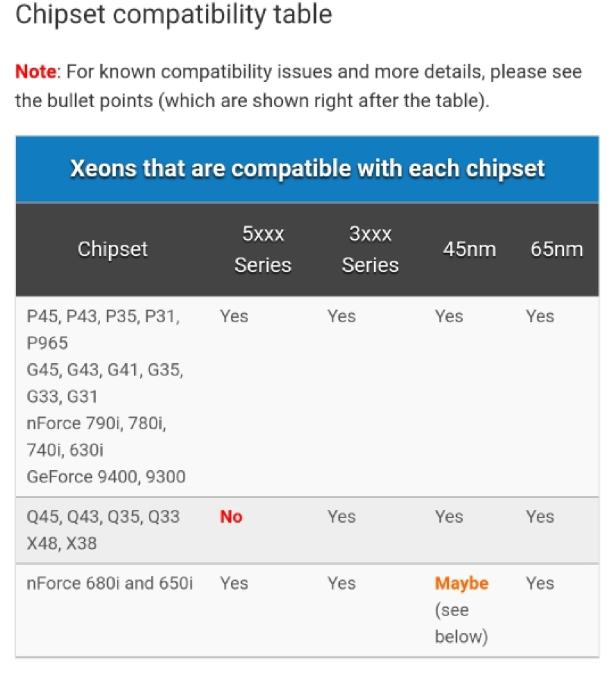Click the "45nm" column header
The image size is (614, 690).
coord(469,249)
